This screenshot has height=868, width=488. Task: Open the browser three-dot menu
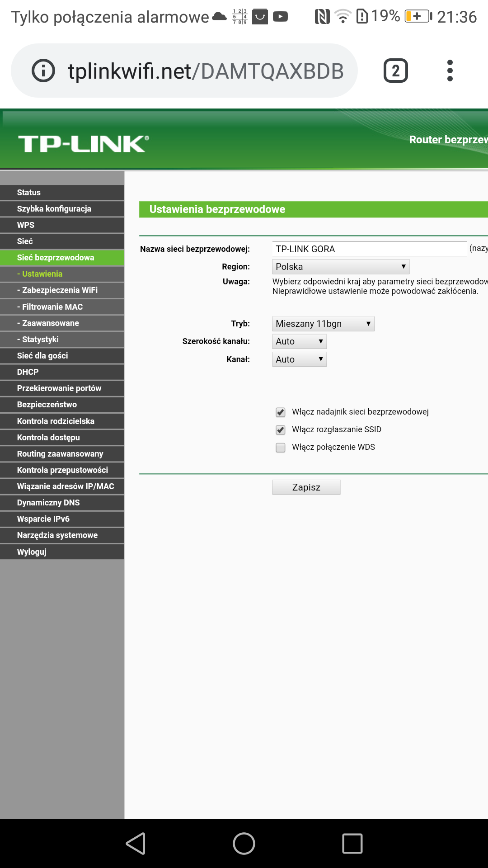click(x=450, y=71)
